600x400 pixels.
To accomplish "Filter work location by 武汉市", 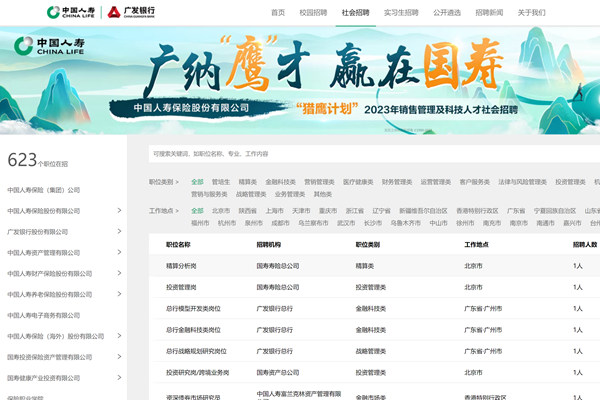I will [x=346, y=223].
